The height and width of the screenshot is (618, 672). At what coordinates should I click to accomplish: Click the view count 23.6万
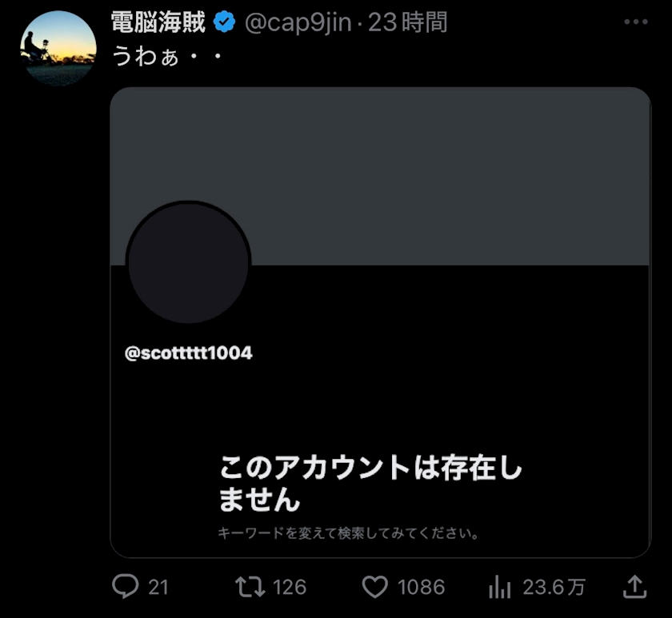[x=554, y=588]
